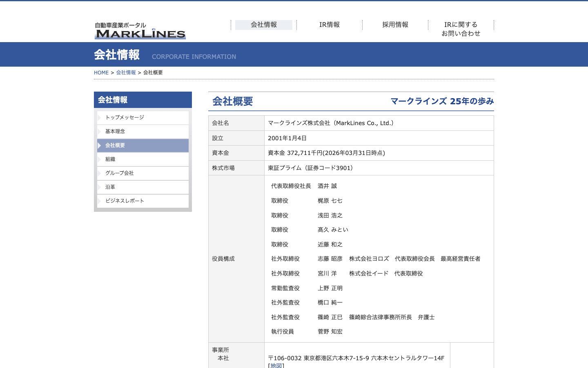Screen dimensions: 588x368
Task: Click the headquarters address text 〒106-0032
Action: click(356, 358)
